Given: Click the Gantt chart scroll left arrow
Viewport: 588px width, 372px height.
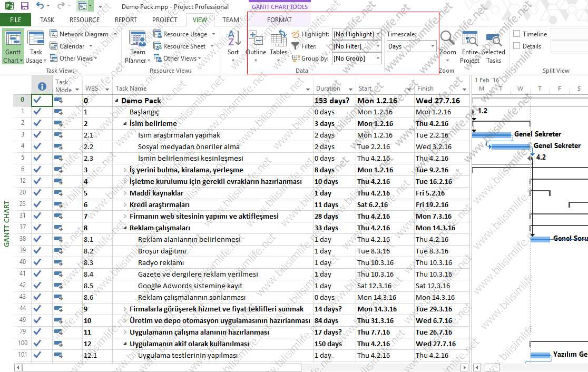Looking at the screenshot, I should [477, 367].
